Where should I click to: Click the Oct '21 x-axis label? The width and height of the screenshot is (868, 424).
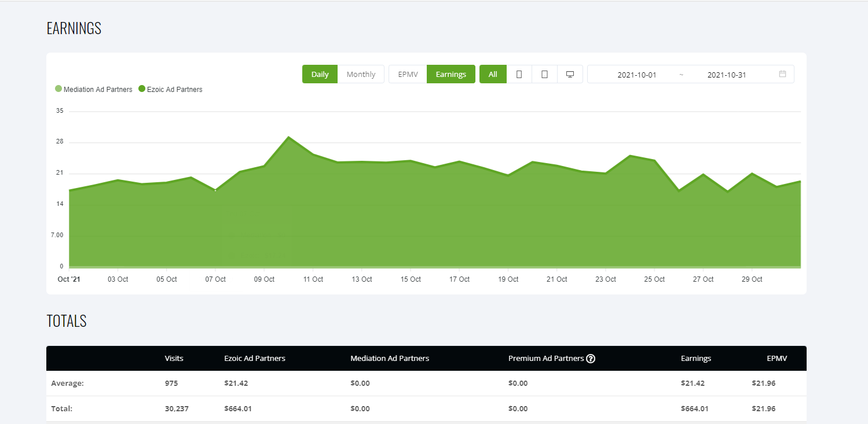point(69,279)
